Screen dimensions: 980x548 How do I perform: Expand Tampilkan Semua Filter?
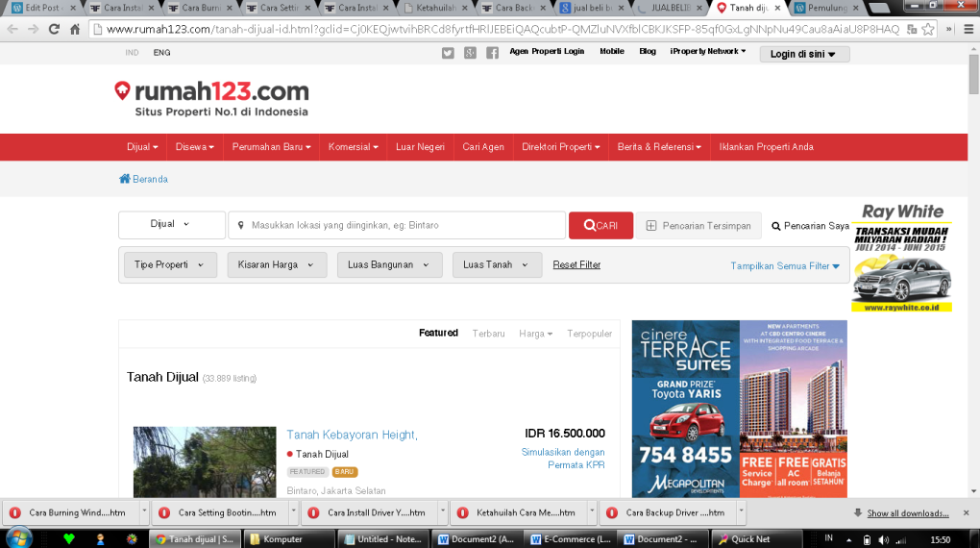pyautogui.click(x=785, y=266)
